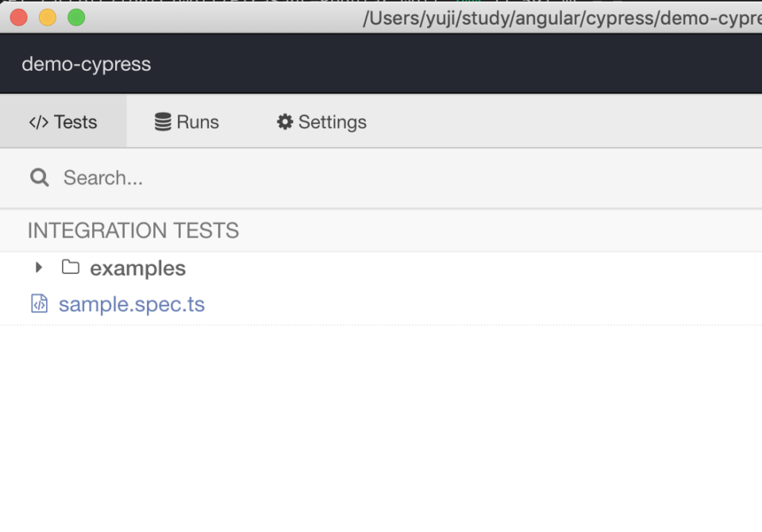Click the green maximize traffic light button
Image resolution: width=762 pixels, height=532 pixels.
pyautogui.click(x=76, y=16)
